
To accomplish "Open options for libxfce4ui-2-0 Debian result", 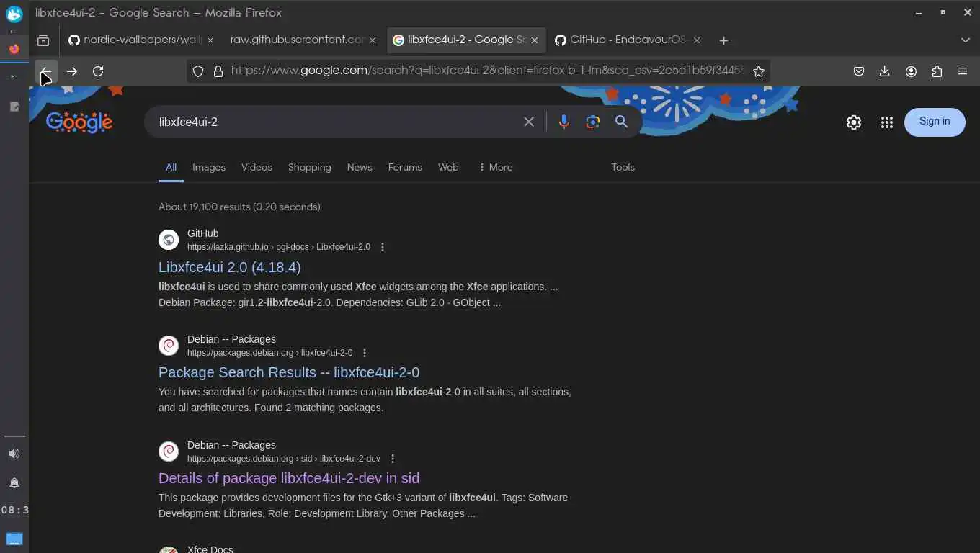I will [x=365, y=353].
